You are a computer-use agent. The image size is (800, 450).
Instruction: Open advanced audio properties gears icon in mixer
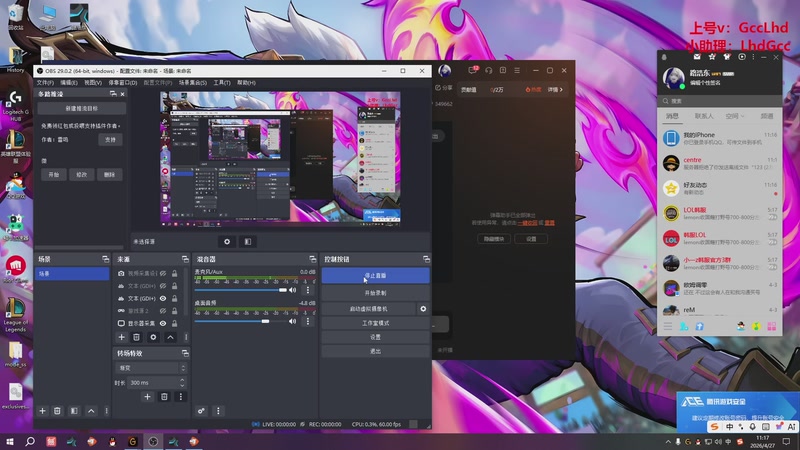pos(201,411)
